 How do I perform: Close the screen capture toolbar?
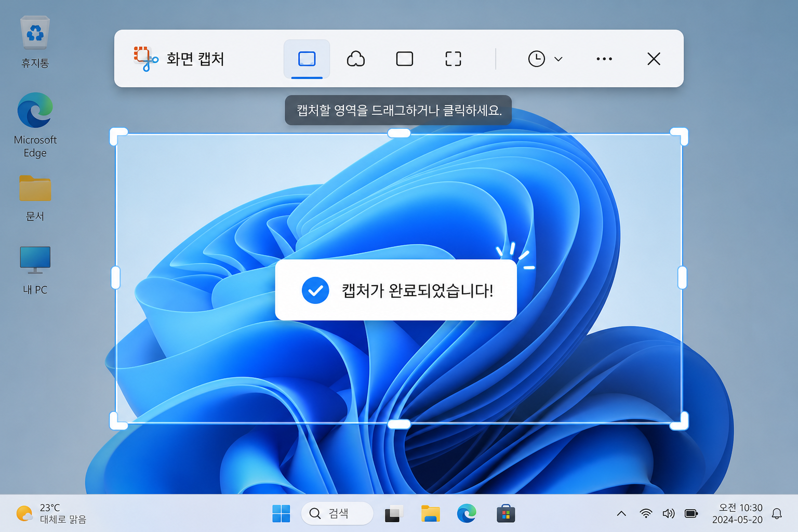pyautogui.click(x=654, y=59)
